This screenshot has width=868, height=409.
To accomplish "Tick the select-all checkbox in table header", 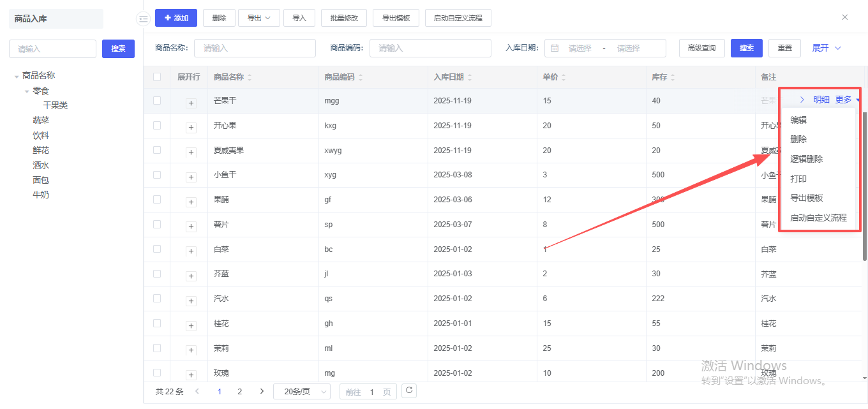I will [x=157, y=77].
